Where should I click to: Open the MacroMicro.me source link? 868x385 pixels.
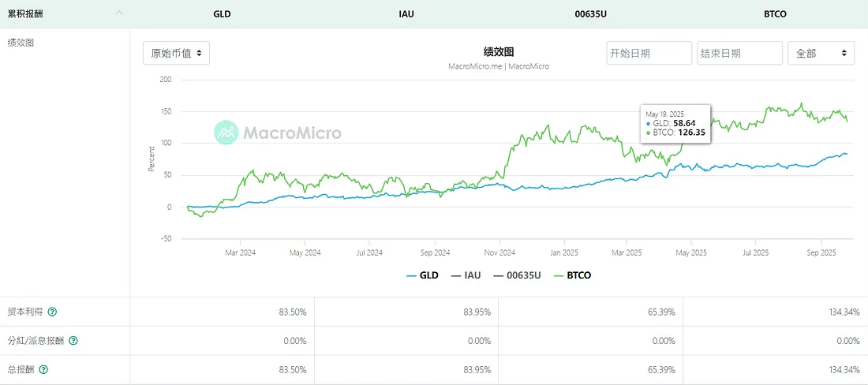click(474, 66)
